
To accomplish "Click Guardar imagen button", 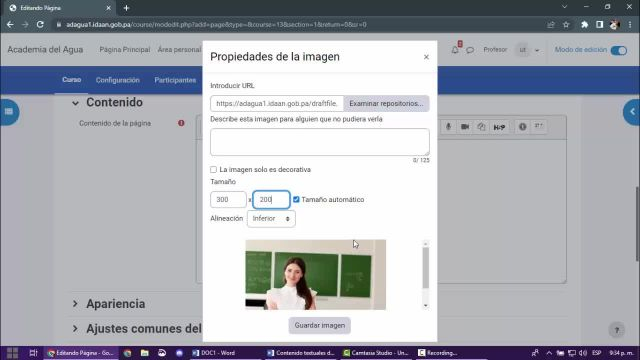I will coord(320,325).
